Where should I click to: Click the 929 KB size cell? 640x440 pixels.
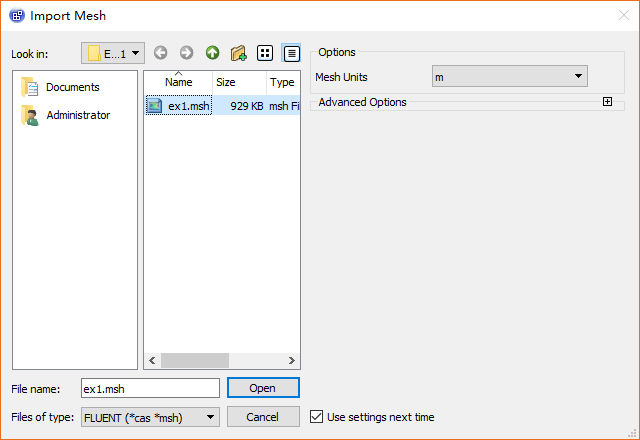point(247,106)
